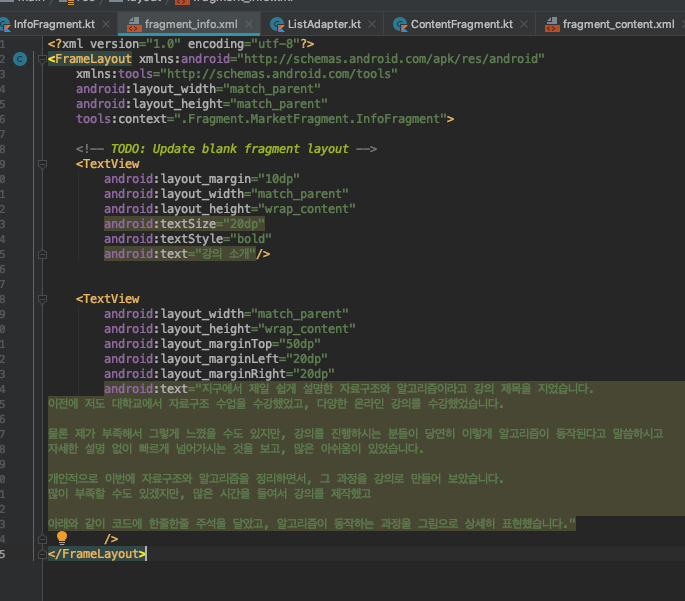Click first TextView's layout_height wrap_content
The image size is (685, 601).
tap(229, 209)
